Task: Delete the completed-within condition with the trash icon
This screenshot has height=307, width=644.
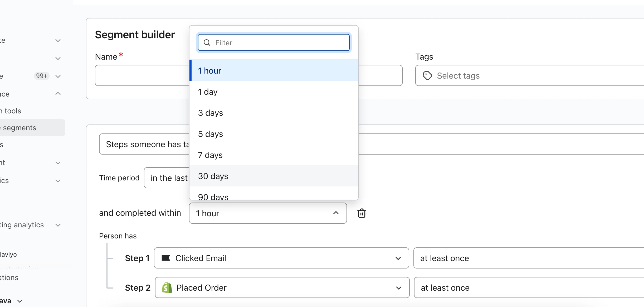Action: tap(362, 213)
